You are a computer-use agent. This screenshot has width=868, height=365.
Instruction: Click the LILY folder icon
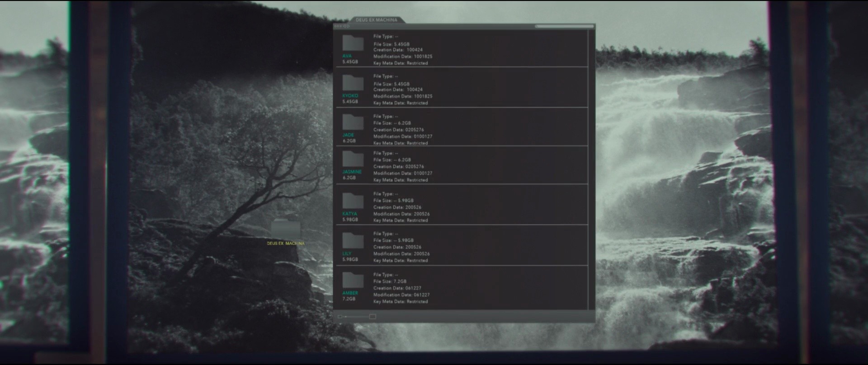[353, 241]
